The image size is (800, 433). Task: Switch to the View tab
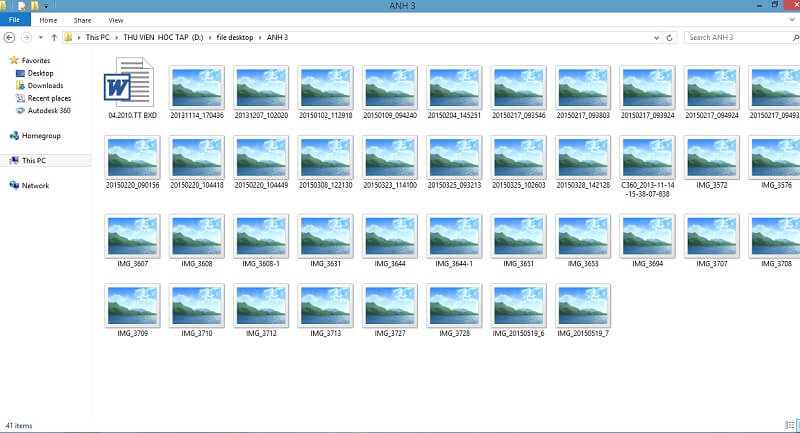pos(116,20)
